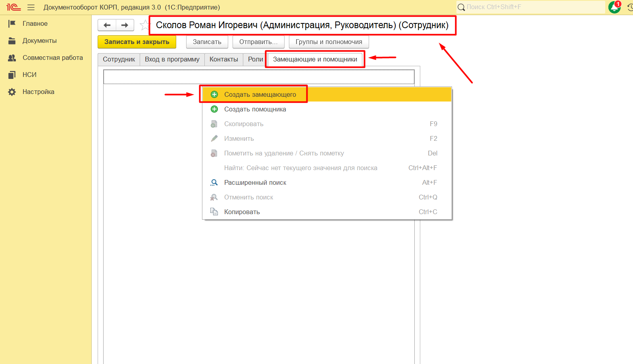Open Группы и полномочия
Screen dimensions: 633x364
point(329,42)
